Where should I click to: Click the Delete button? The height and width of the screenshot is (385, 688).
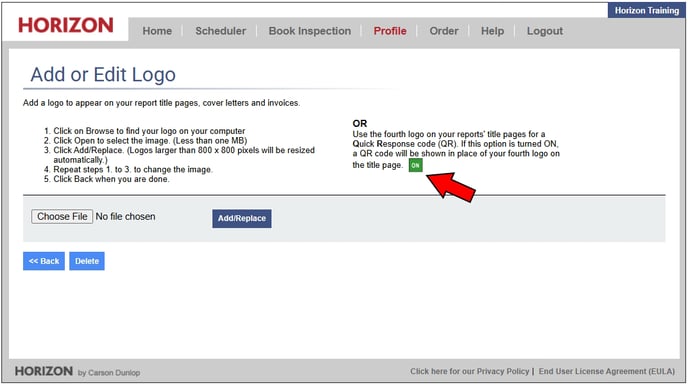tap(87, 261)
